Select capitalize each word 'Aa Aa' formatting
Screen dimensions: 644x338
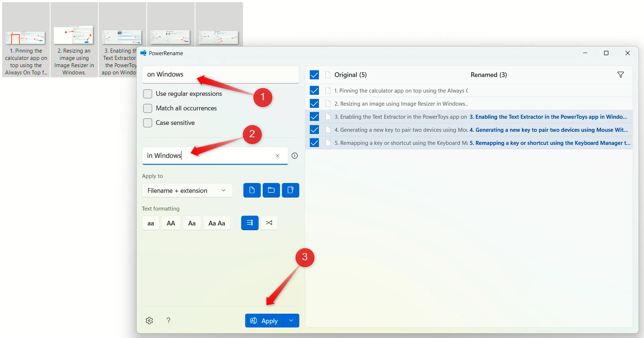(x=217, y=223)
